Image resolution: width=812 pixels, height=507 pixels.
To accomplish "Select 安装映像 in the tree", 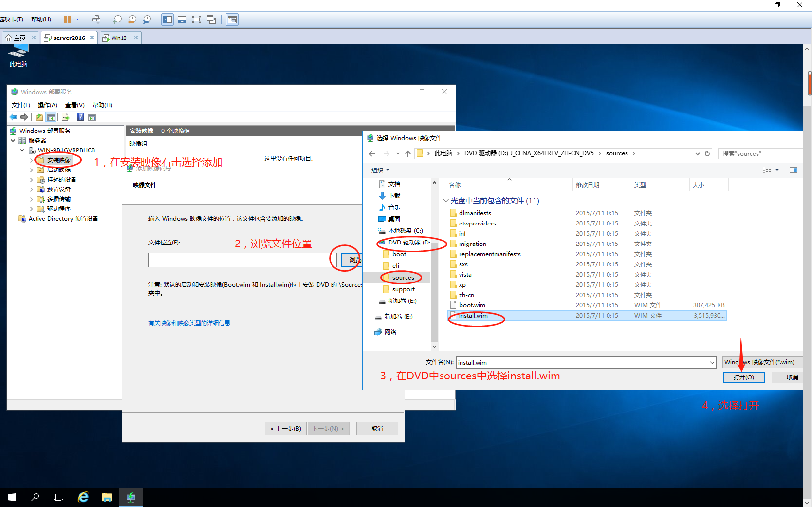I will click(x=58, y=160).
